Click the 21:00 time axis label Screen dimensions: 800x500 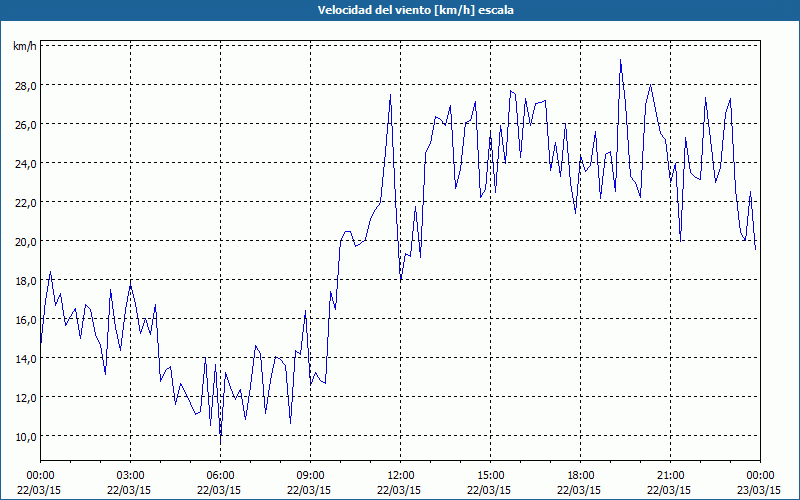pos(670,476)
